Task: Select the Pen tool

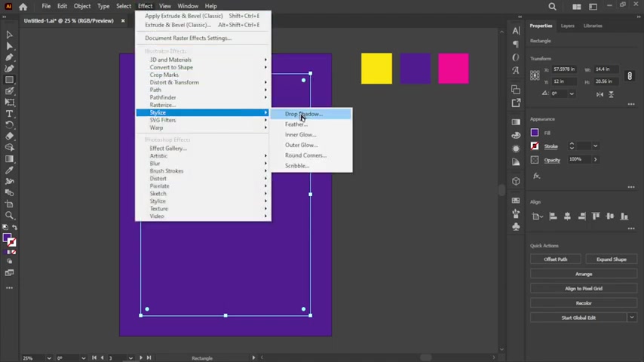Action: (9, 57)
